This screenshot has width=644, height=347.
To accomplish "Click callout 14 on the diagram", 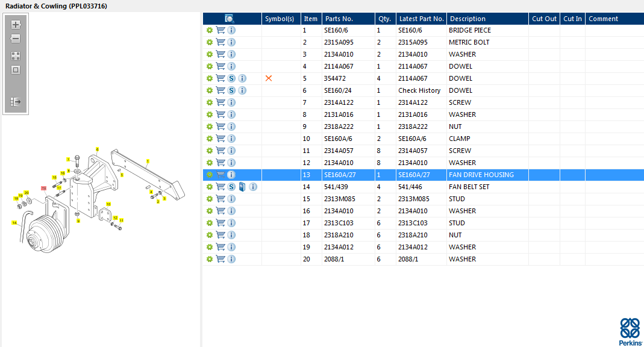I will tap(15, 223).
